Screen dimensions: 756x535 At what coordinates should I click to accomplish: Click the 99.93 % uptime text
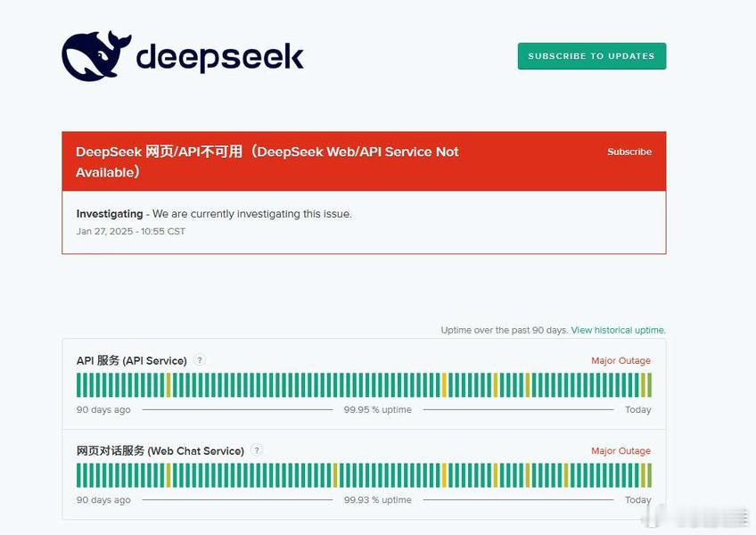[377, 500]
